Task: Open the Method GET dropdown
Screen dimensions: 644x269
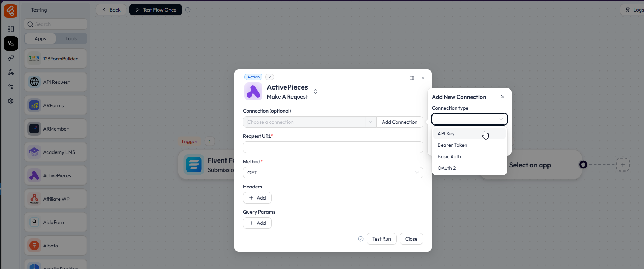Action: point(333,173)
